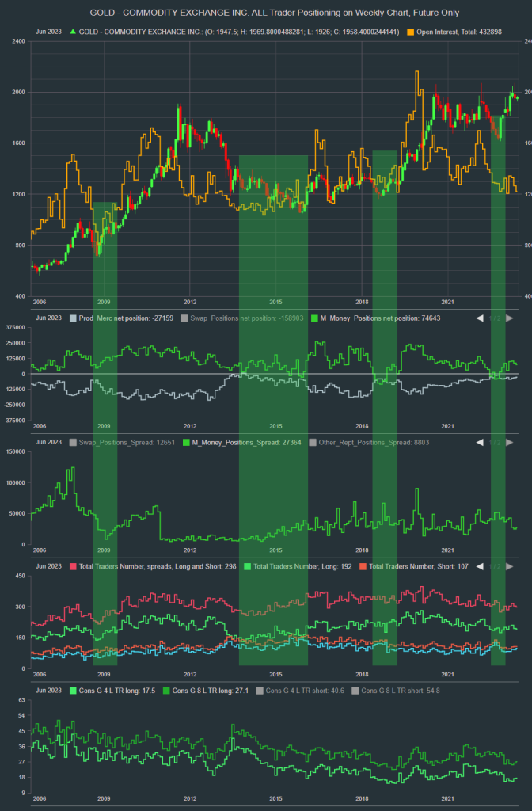Click Total Traders Number, Long legend
The image size is (532, 811).
(x=293, y=566)
